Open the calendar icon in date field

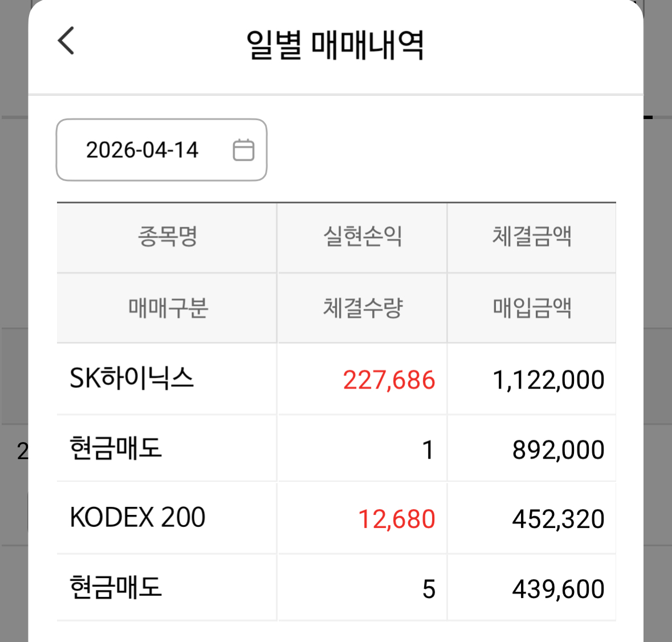[x=243, y=150]
